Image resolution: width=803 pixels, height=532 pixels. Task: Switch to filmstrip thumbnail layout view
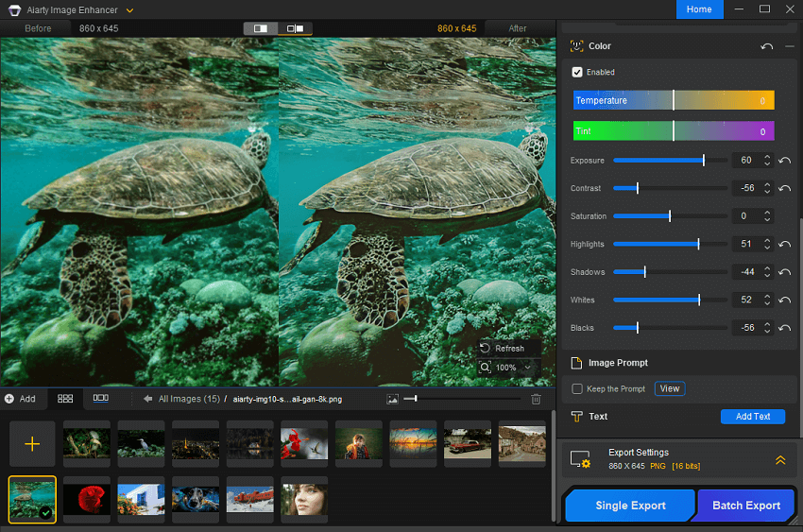100,398
